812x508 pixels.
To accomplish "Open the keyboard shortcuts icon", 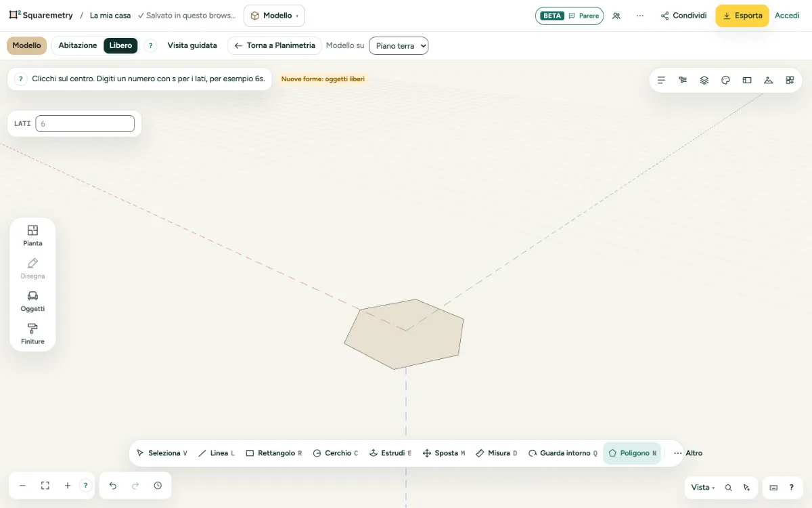I will click(x=773, y=488).
